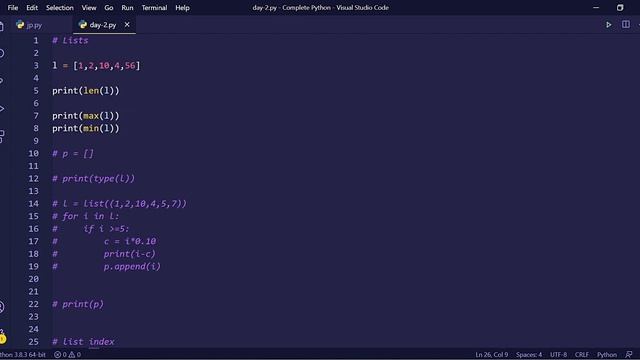Click the Python icon on jp.py tab
The image size is (640, 360).
[x=20, y=25]
